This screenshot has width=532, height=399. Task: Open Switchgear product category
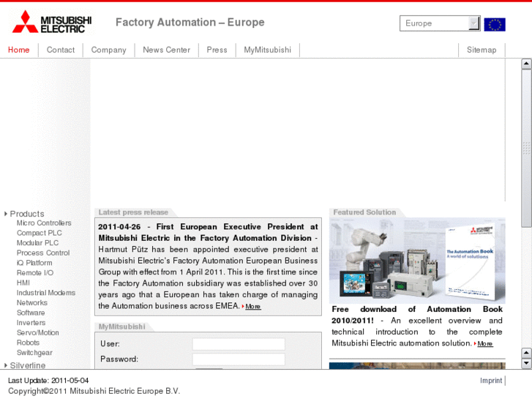click(34, 353)
